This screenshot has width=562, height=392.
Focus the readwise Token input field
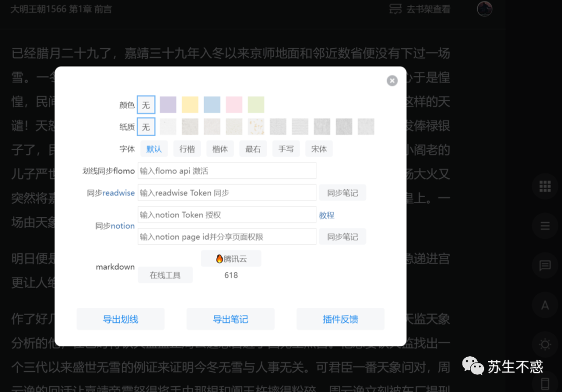tap(227, 192)
